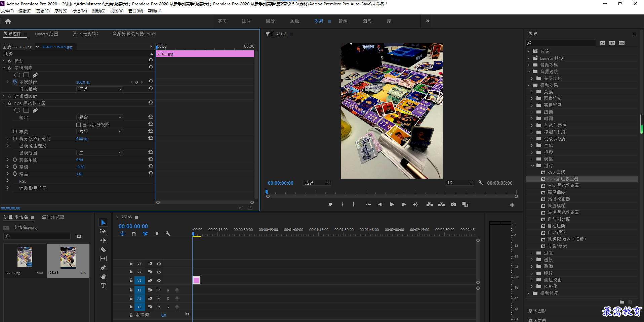644x322 pixels.
Task: Toggle V1 track output eye
Action: pyautogui.click(x=159, y=280)
